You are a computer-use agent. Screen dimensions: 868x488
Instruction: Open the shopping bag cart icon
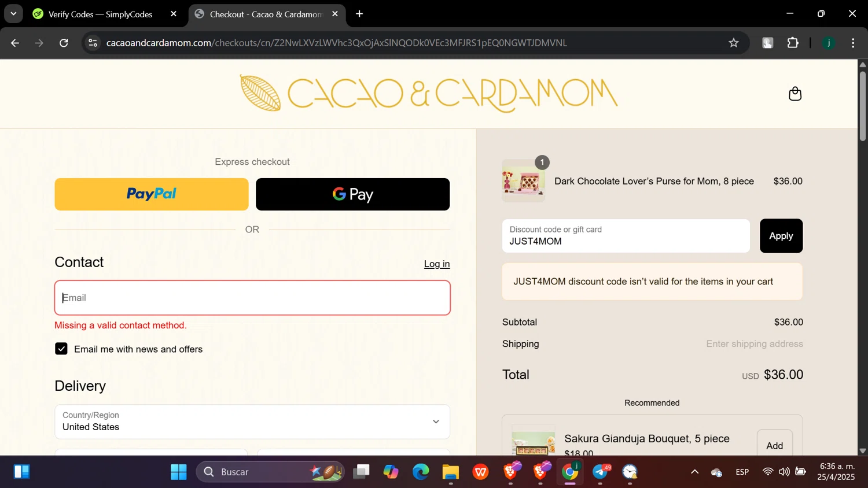click(x=795, y=94)
